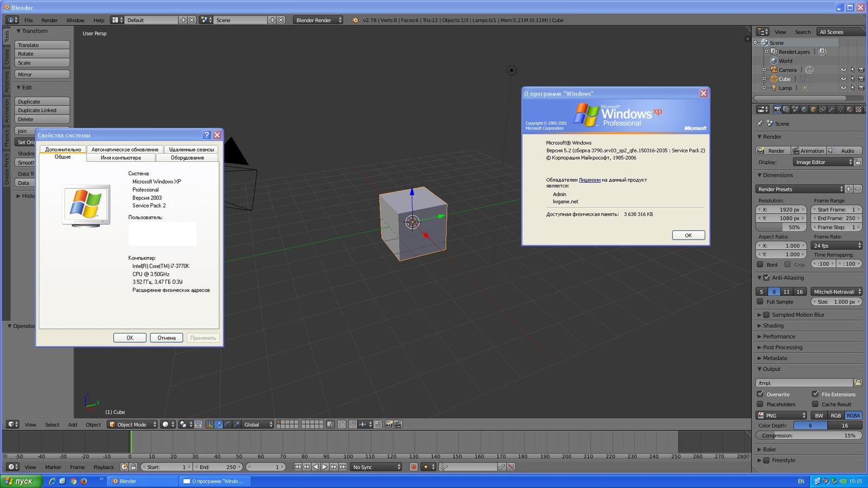Switch to the Оборудование tab
Screen dimensions: 868x488
click(187, 158)
